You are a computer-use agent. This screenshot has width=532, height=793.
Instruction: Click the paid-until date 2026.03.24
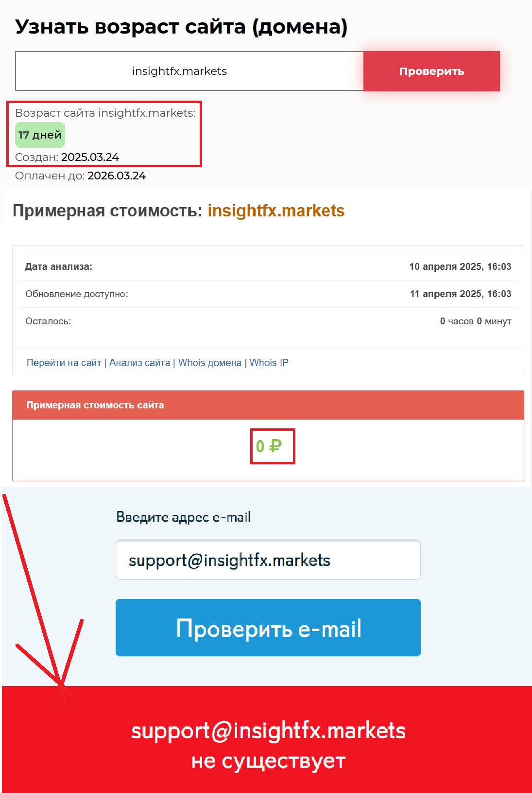coord(117,176)
